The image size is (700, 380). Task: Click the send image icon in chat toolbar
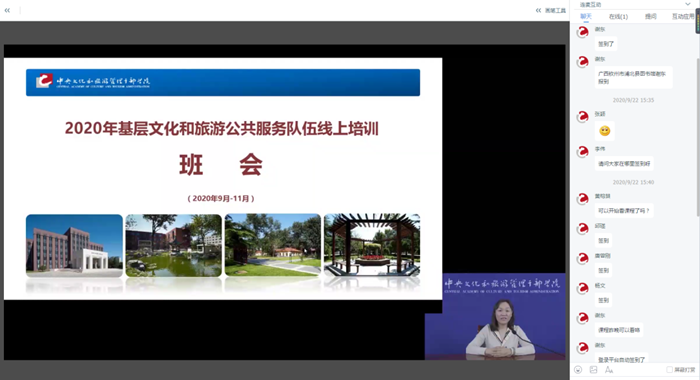tap(593, 370)
